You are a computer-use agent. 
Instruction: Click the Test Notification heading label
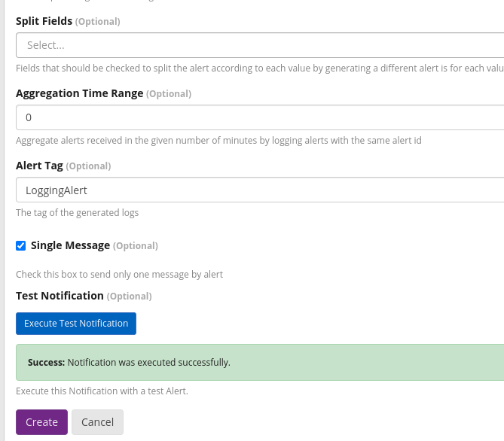tap(60, 296)
